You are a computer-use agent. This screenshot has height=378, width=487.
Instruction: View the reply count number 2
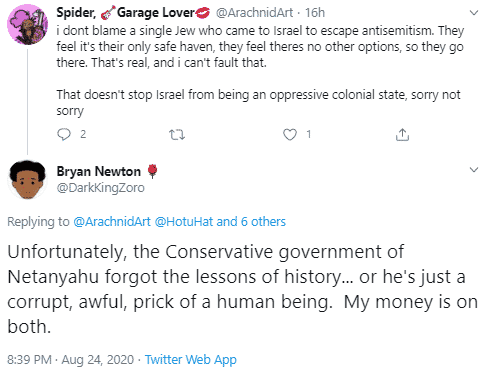[83, 134]
